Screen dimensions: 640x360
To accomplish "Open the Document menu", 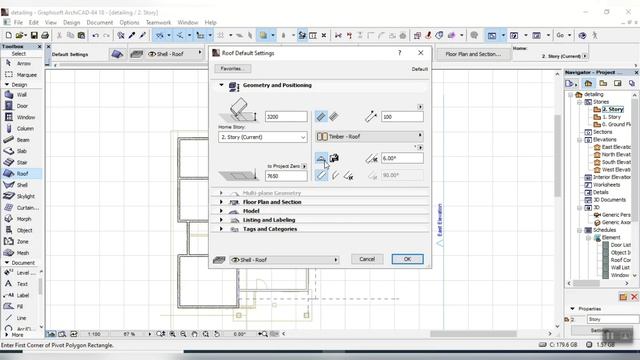I will 100,22.
